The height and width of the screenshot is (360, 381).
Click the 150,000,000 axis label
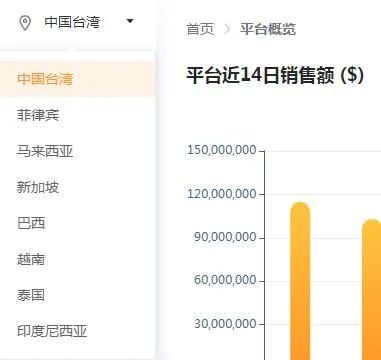[x=222, y=150]
